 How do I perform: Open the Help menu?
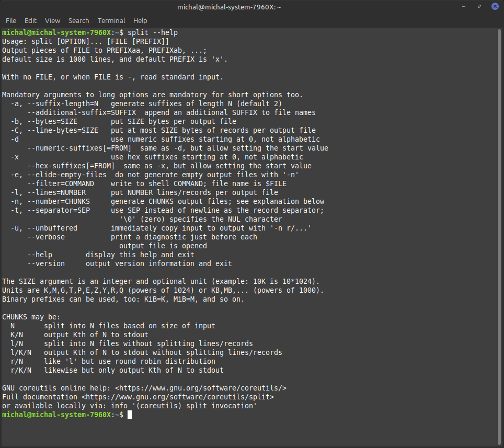pos(140,20)
